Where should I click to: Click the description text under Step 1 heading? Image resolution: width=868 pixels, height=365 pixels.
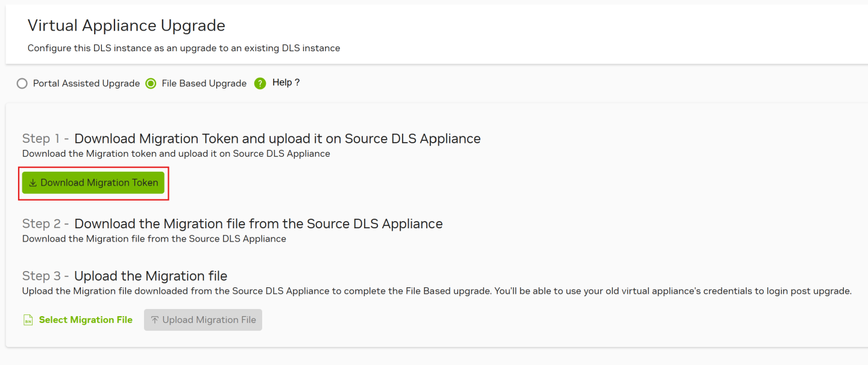click(x=176, y=154)
